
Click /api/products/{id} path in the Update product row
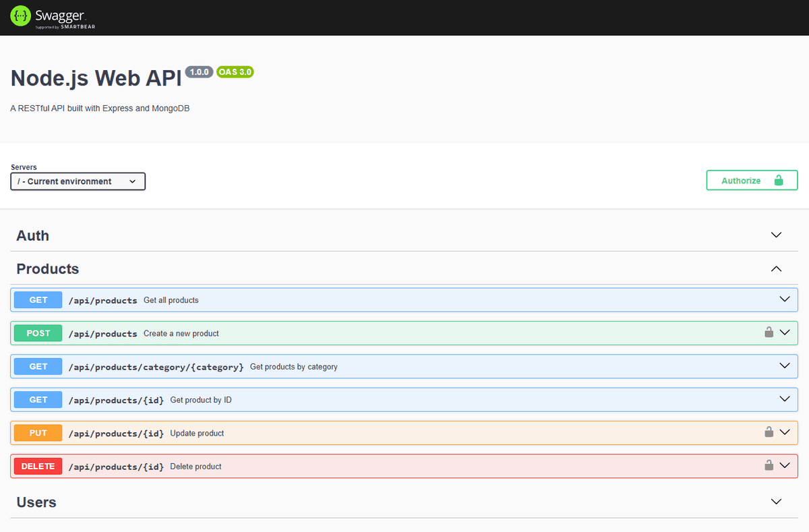tap(116, 433)
